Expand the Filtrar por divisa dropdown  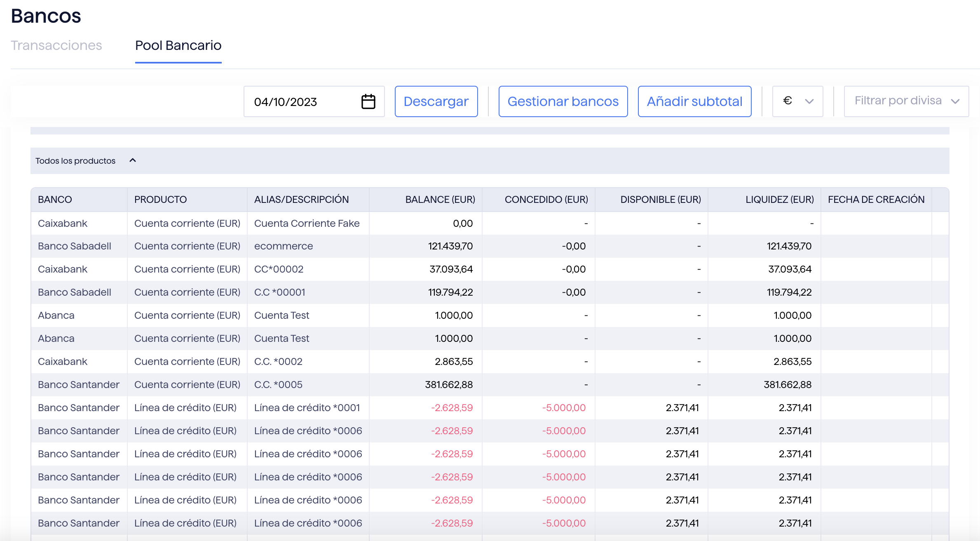[906, 101]
